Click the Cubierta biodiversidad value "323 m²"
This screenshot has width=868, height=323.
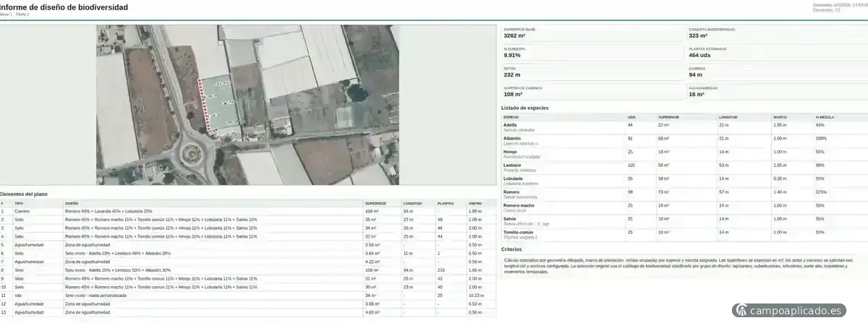click(698, 35)
